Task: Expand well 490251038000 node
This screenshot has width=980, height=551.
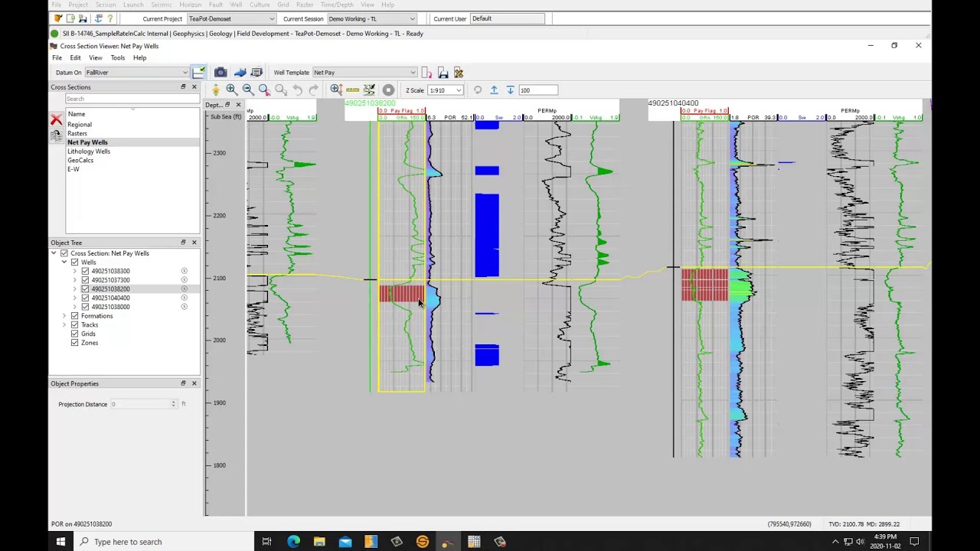Action: point(75,307)
